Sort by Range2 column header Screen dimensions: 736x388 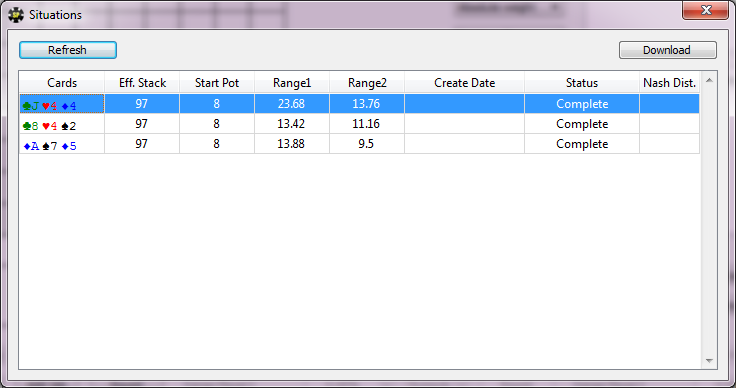point(367,83)
